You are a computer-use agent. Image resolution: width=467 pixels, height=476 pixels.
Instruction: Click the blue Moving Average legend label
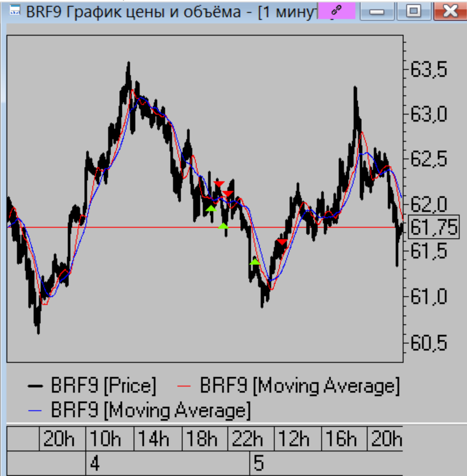(151, 411)
